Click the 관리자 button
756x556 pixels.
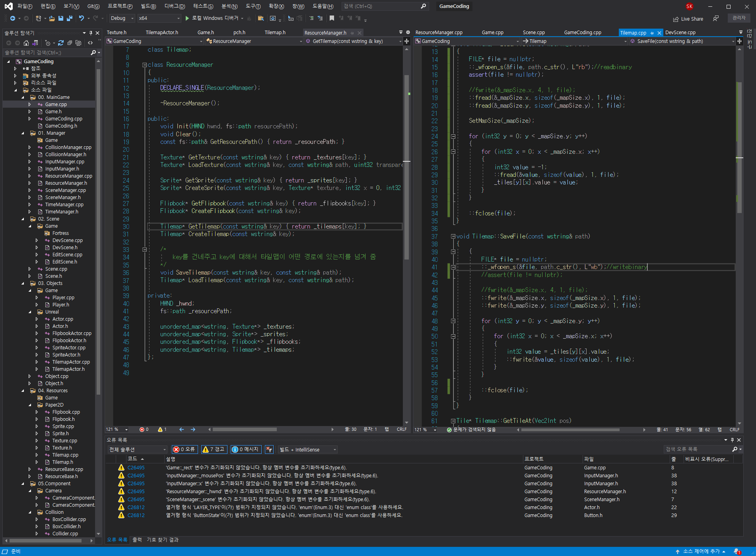point(739,18)
